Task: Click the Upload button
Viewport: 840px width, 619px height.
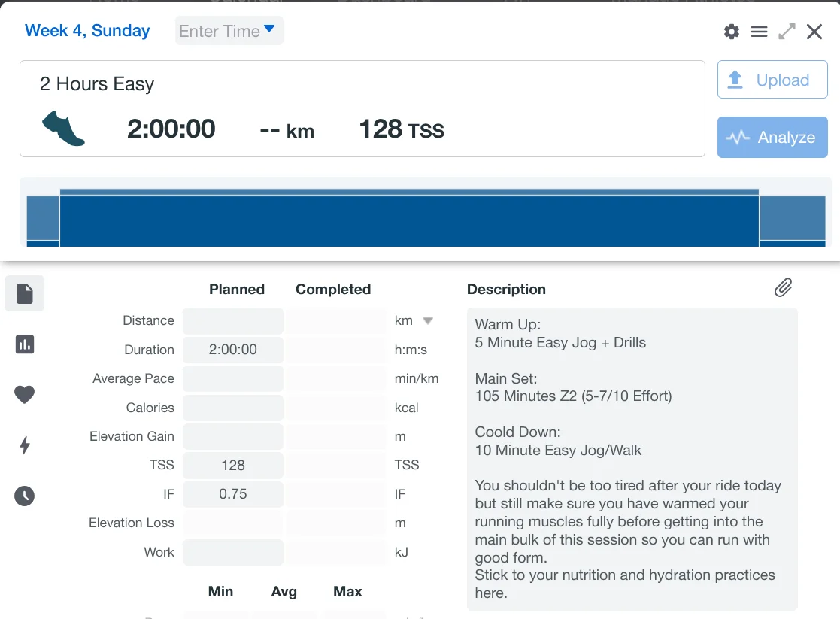Action: click(772, 80)
